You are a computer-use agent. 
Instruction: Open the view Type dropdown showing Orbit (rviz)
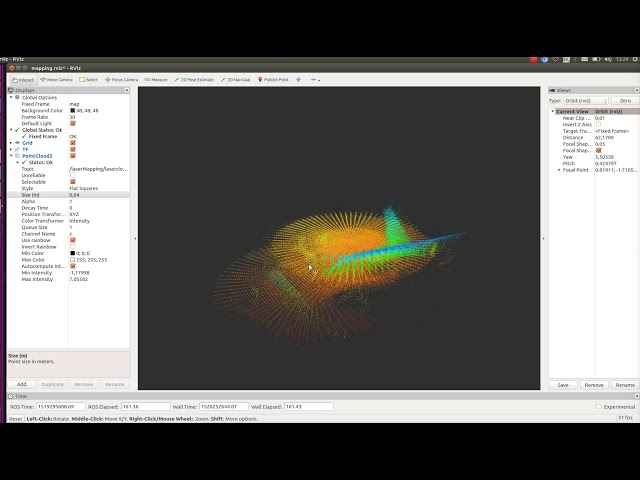(x=586, y=100)
